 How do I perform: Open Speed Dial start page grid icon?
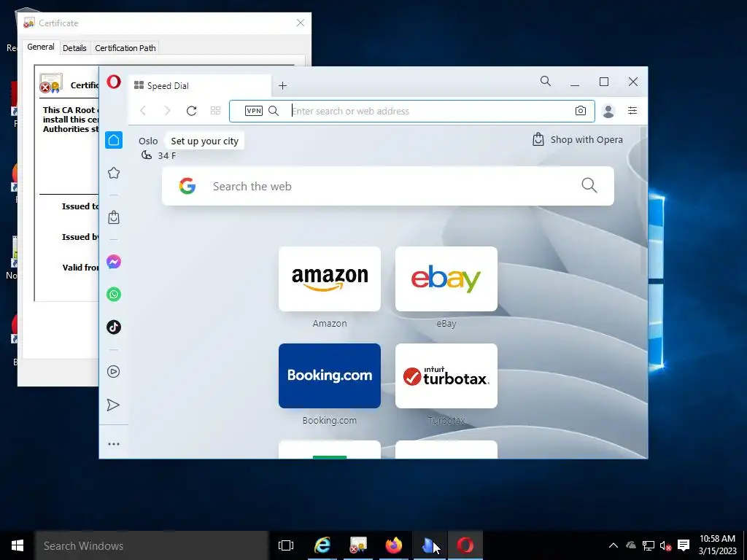pyautogui.click(x=215, y=111)
